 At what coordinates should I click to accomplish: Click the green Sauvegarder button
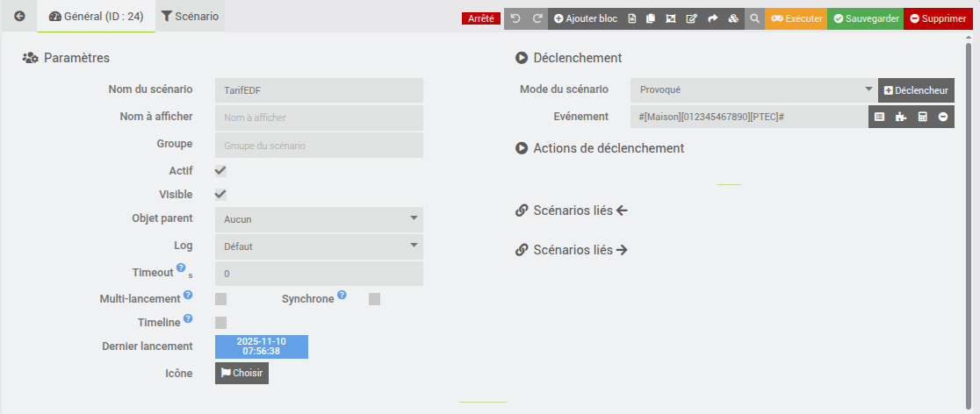click(865, 18)
